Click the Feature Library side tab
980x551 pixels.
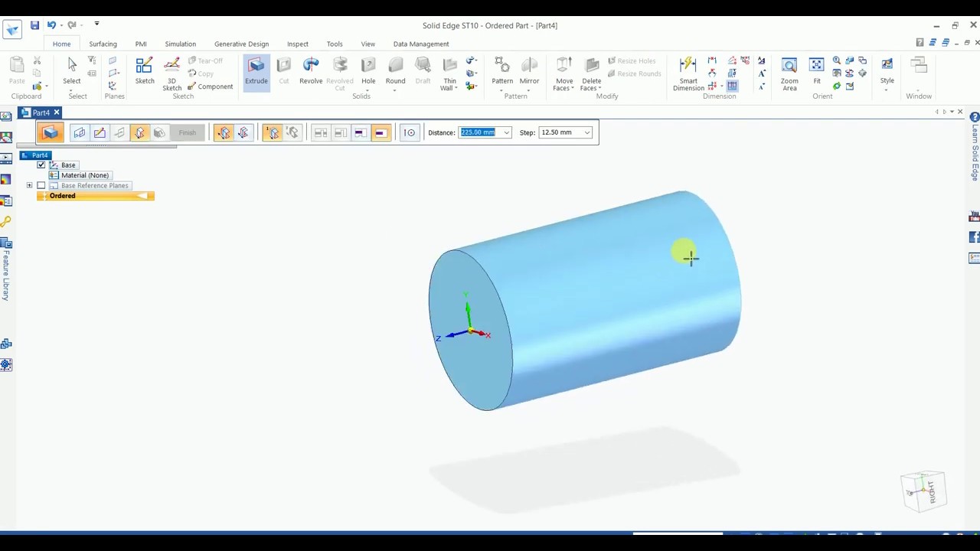[5, 272]
